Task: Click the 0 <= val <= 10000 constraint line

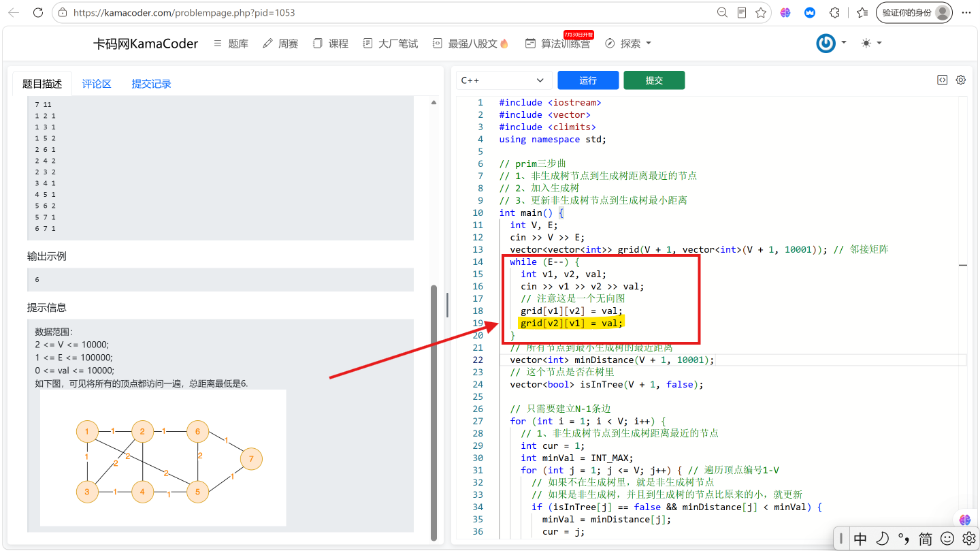Action: pos(75,371)
